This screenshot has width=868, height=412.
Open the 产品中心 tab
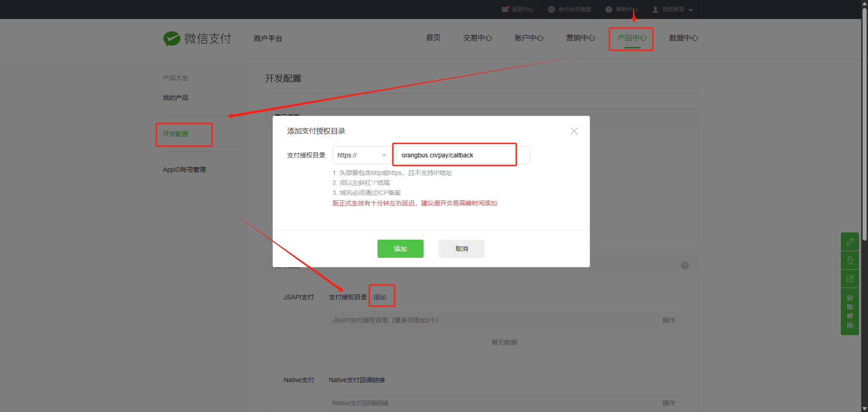click(632, 38)
